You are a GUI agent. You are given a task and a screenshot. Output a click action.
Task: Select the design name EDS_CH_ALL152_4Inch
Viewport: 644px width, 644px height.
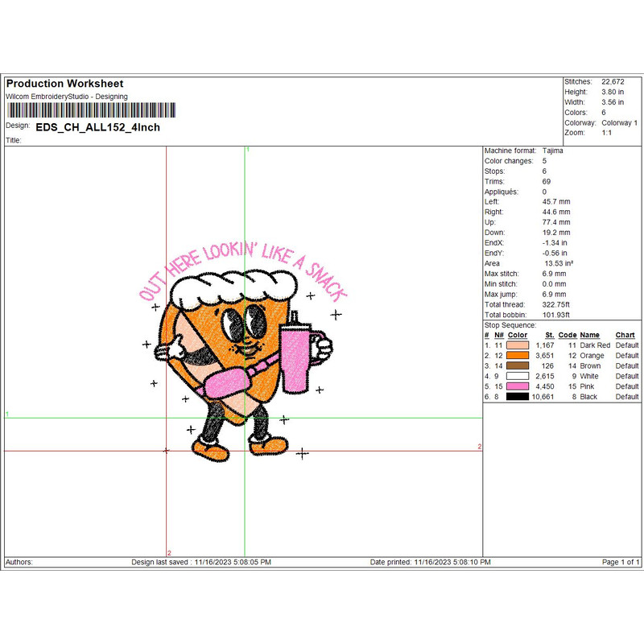click(x=98, y=127)
